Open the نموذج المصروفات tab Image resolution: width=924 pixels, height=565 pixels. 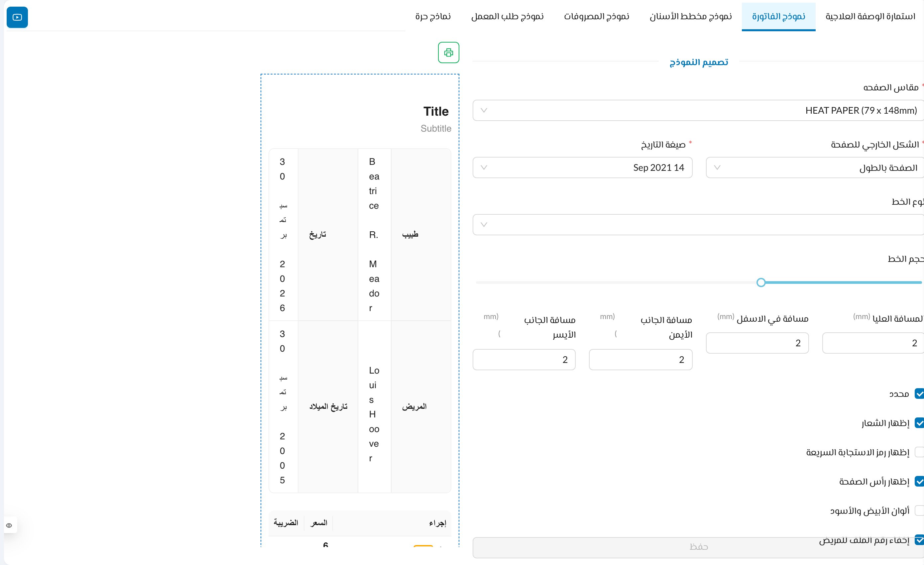click(597, 17)
